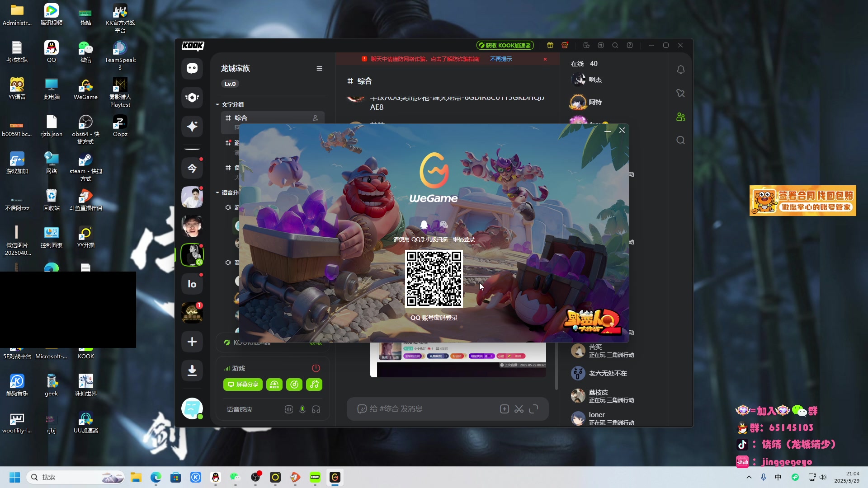Click the search magnifier in KOOK title bar
This screenshot has width=868, height=488.
[x=615, y=45]
